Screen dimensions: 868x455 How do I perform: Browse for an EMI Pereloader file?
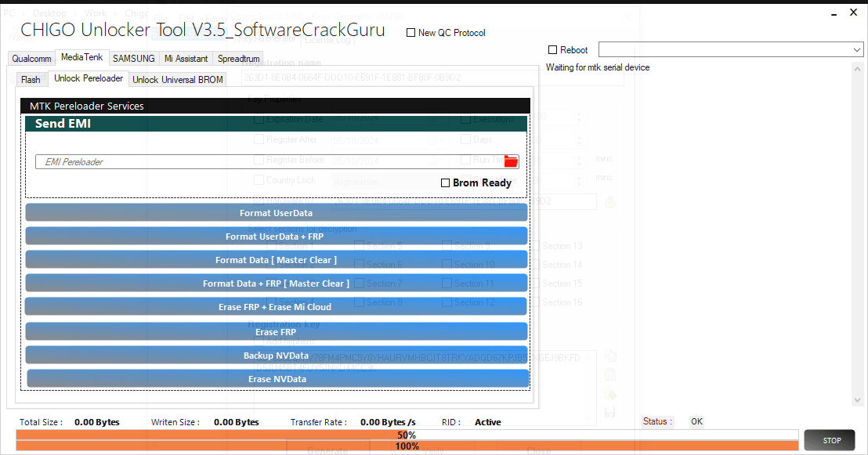pos(511,161)
